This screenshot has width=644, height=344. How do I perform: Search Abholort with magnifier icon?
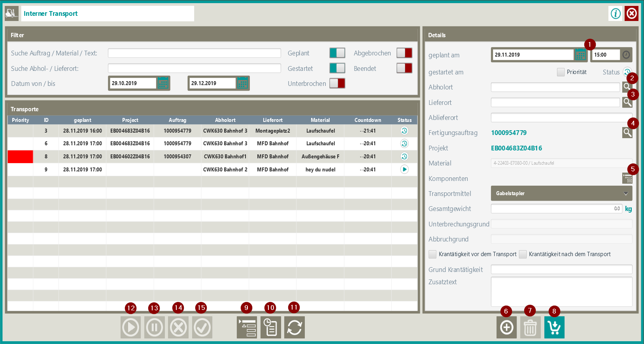(x=627, y=87)
